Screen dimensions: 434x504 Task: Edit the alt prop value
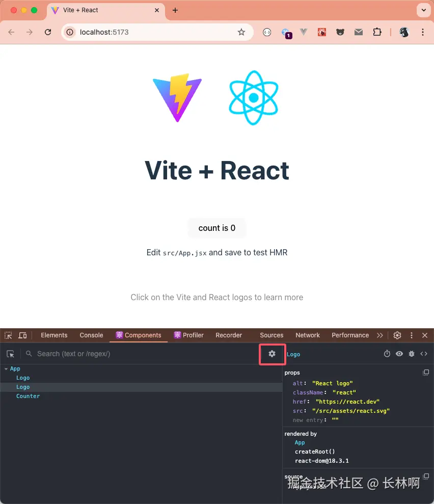click(x=333, y=383)
